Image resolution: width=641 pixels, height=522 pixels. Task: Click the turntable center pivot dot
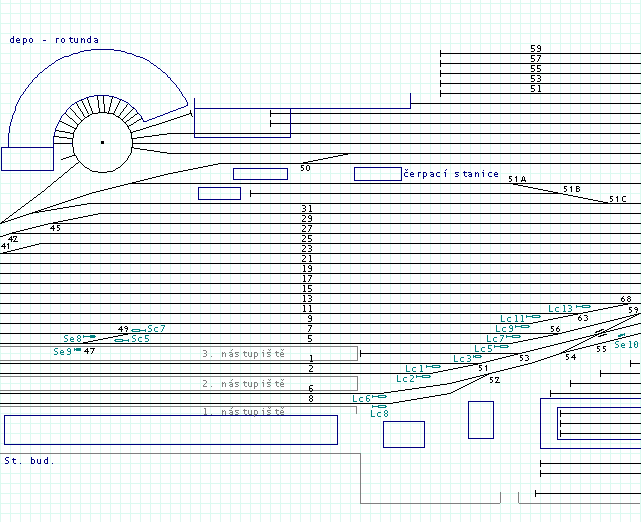pos(103,142)
